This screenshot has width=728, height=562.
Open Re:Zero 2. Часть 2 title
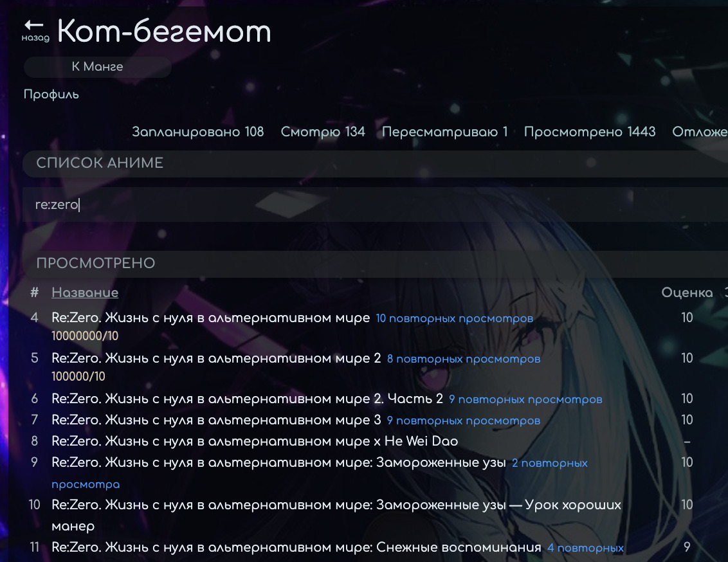tap(247, 399)
